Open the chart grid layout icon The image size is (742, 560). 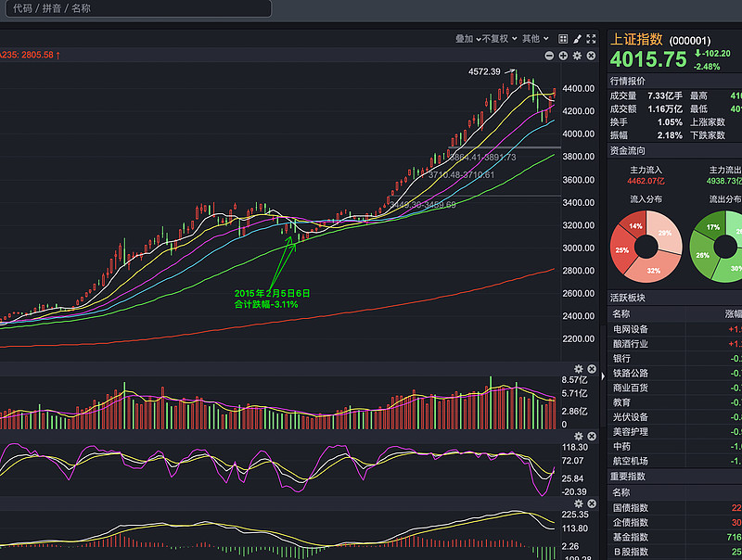point(562,39)
